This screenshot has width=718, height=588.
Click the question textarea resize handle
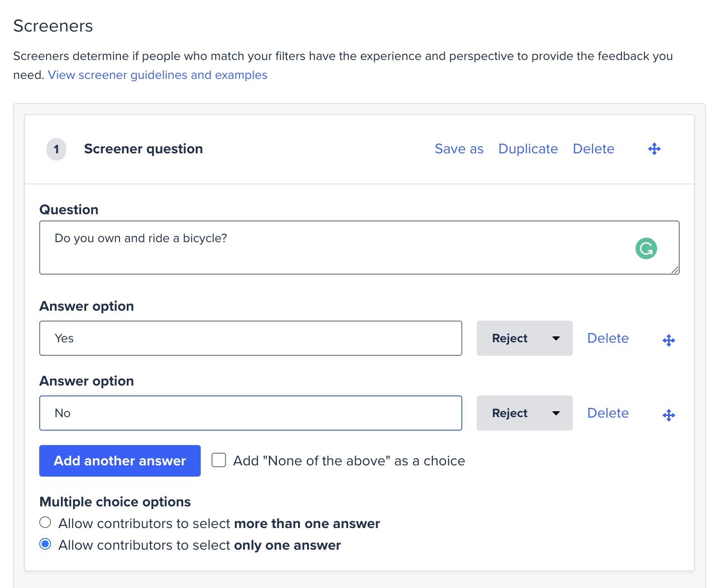pos(675,270)
